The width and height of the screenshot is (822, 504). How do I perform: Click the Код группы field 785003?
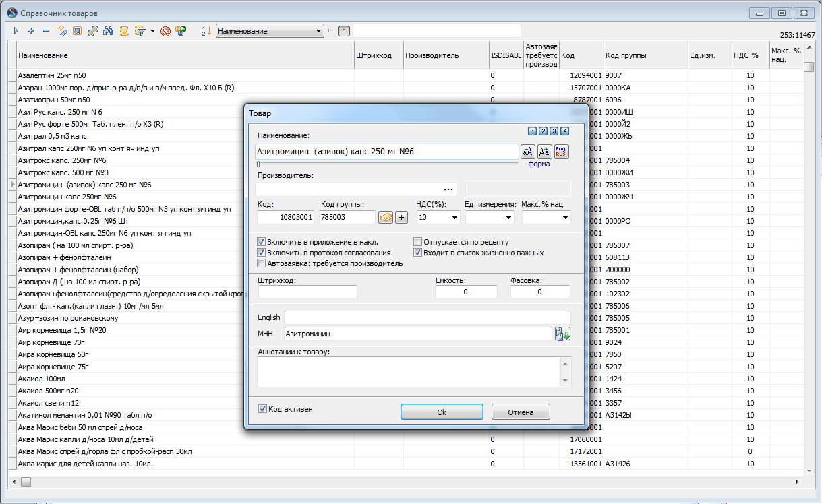tap(347, 217)
